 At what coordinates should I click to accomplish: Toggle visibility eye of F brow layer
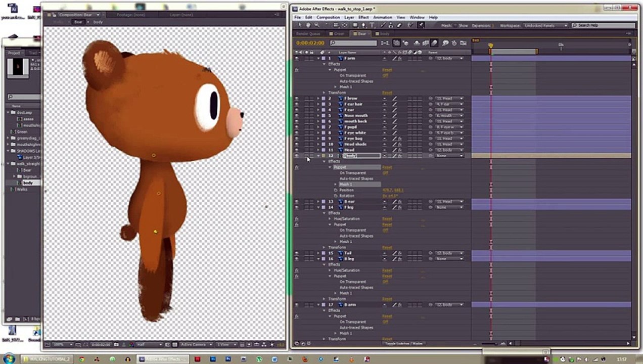click(x=297, y=98)
